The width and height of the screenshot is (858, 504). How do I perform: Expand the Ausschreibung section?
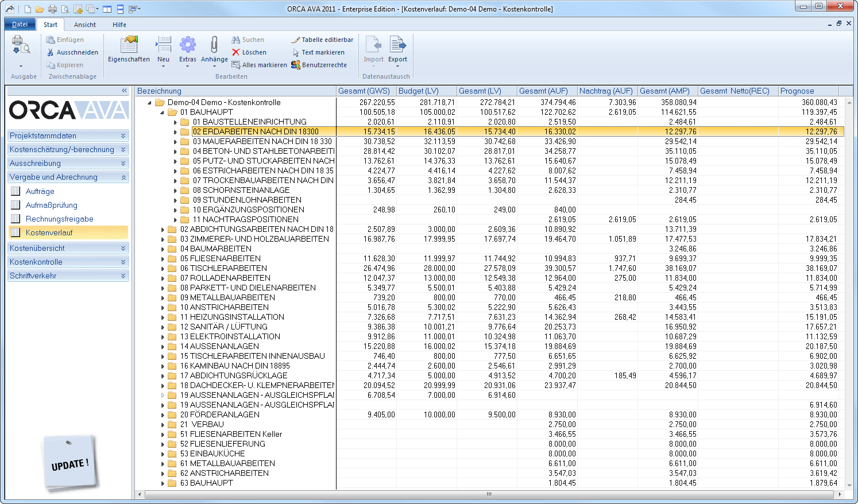(x=68, y=163)
